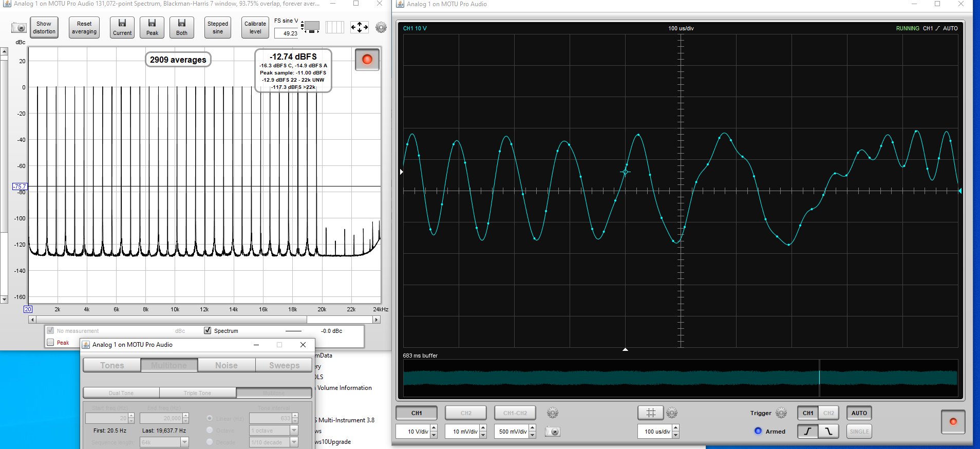Viewport: 980px width, 449px height.
Task: Decrease CH2 10 mV/div scale
Action: coord(483,435)
